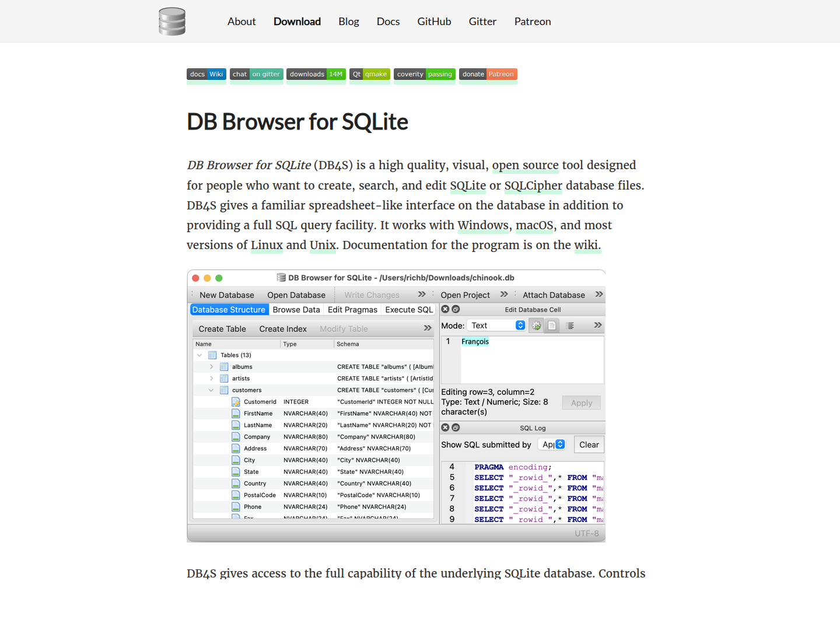
Task: Click the downloads 14M badge
Action: click(316, 74)
